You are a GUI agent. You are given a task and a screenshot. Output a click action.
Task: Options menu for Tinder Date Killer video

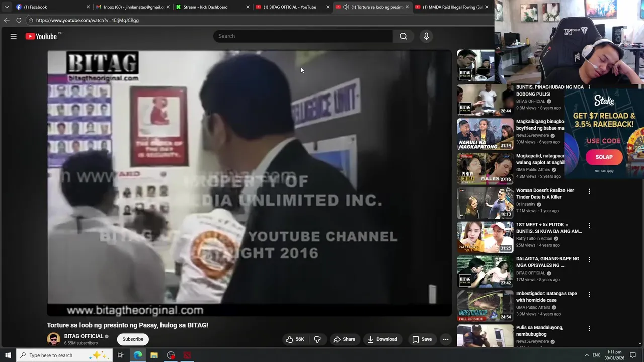pos(589,191)
